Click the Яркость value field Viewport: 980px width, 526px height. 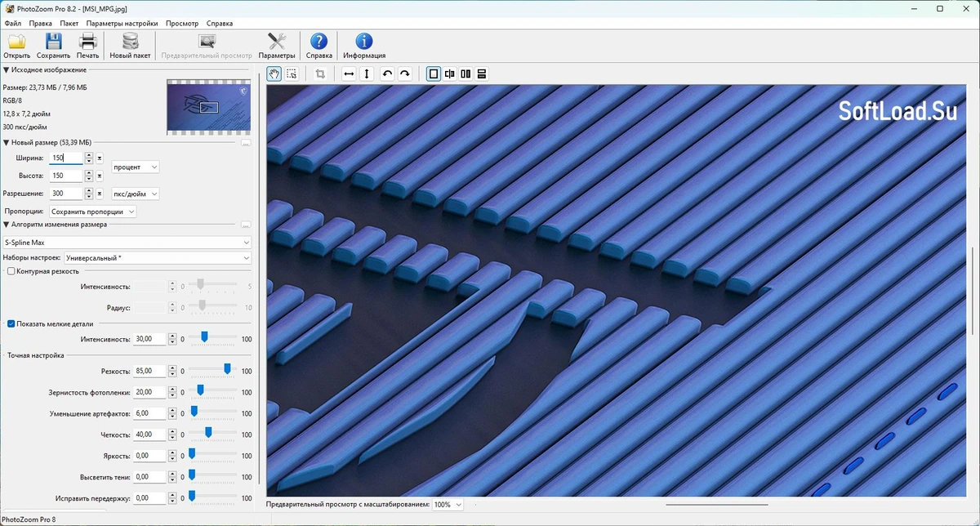point(149,456)
